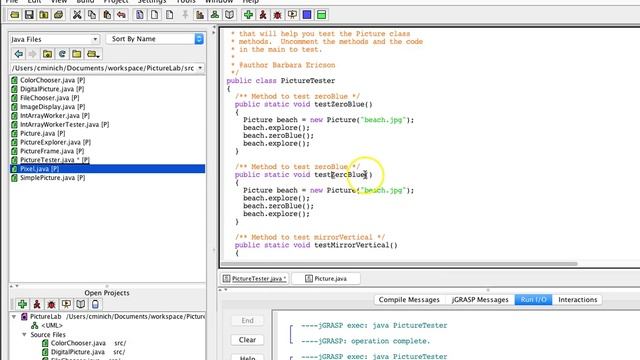Click the testMirrorVertical() method name in code
This screenshot has height=360, width=640.
click(356, 245)
